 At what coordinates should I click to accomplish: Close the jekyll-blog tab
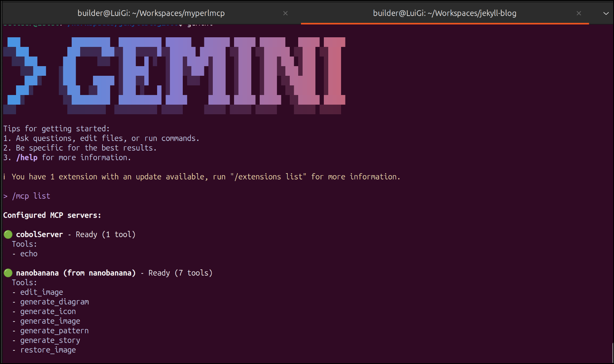[579, 13]
